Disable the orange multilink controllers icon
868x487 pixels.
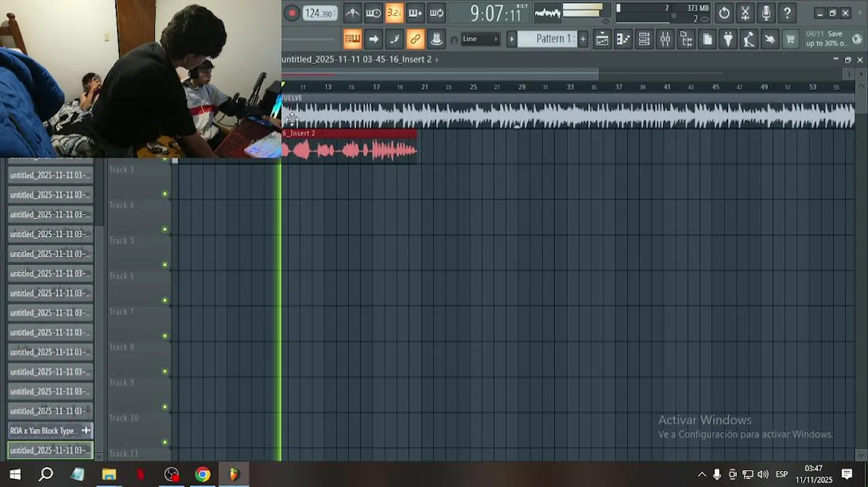pos(415,39)
